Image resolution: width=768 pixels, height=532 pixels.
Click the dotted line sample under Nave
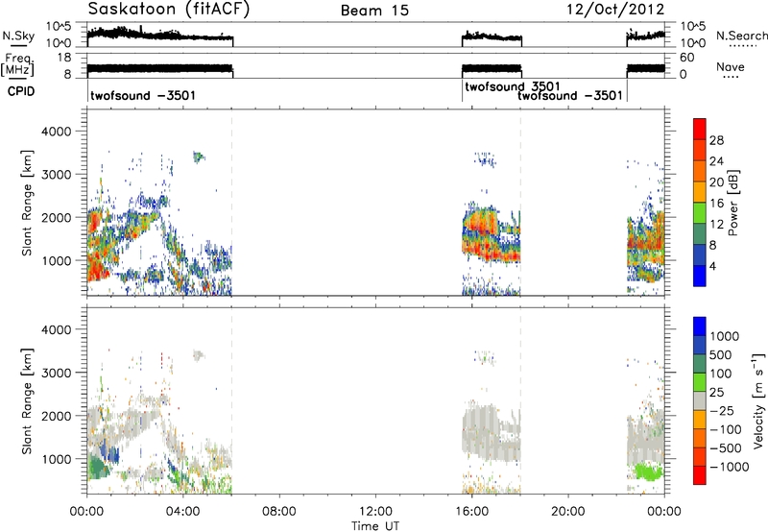click(x=731, y=77)
